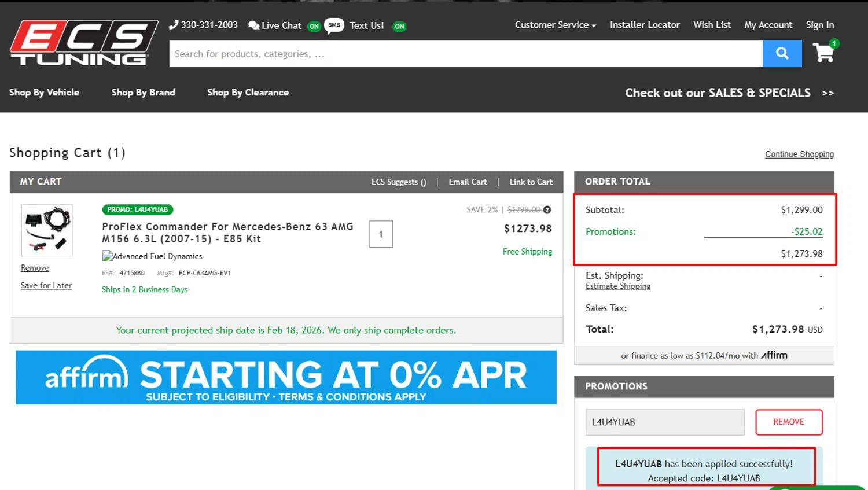
Task: Click the 330-331-2003 phone number
Action: coord(209,25)
